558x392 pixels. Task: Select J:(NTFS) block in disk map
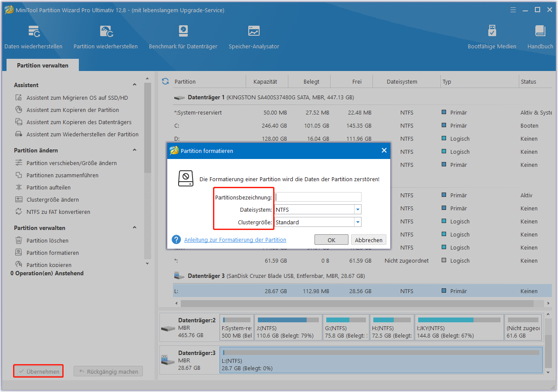click(288, 328)
